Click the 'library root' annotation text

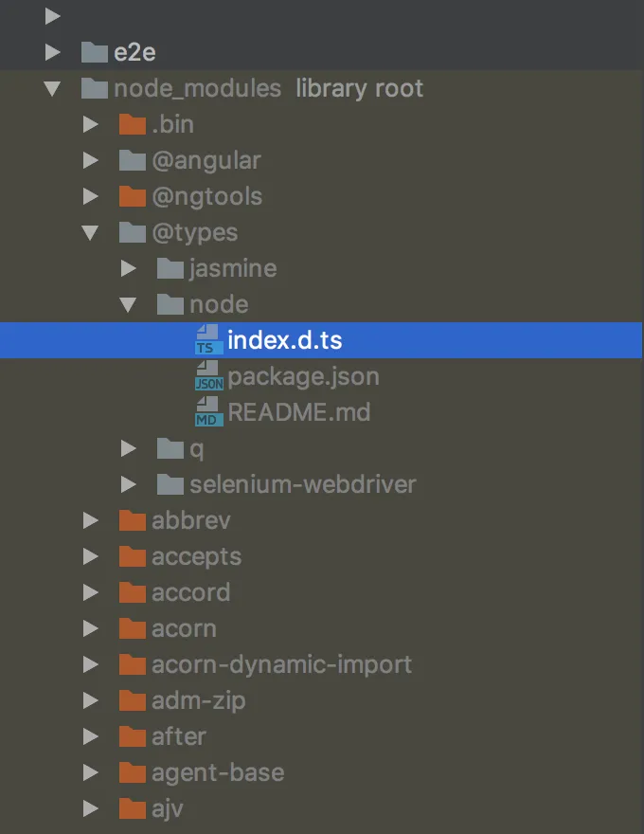359,89
